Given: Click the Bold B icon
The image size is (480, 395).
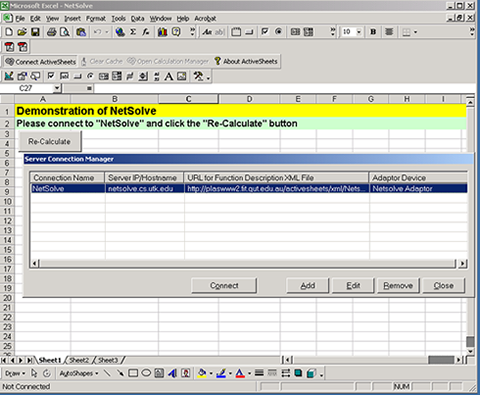Looking at the screenshot, I should click(373, 32).
